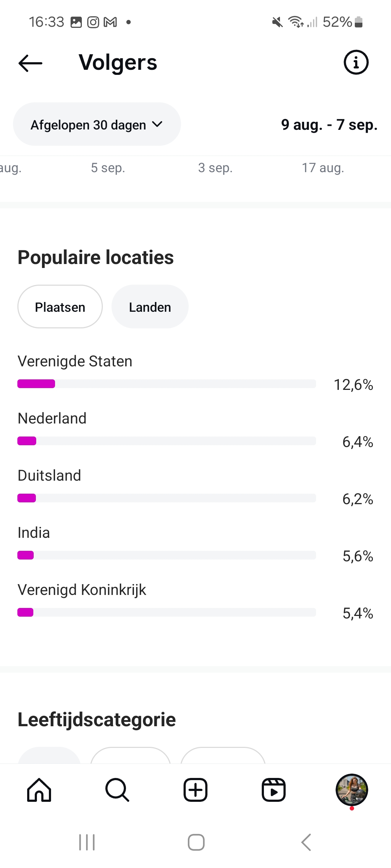Tap the 17 aug. date label
391x868 pixels.
coord(323,168)
